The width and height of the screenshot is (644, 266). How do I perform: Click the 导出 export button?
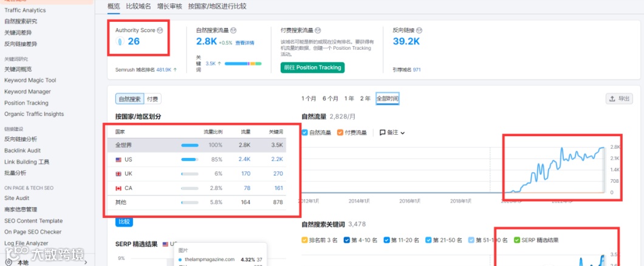[619, 98]
